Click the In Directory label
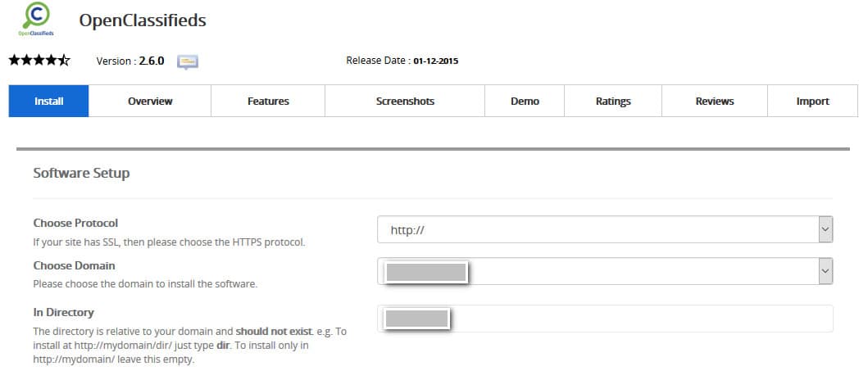868x389 pixels. [63, 312]
